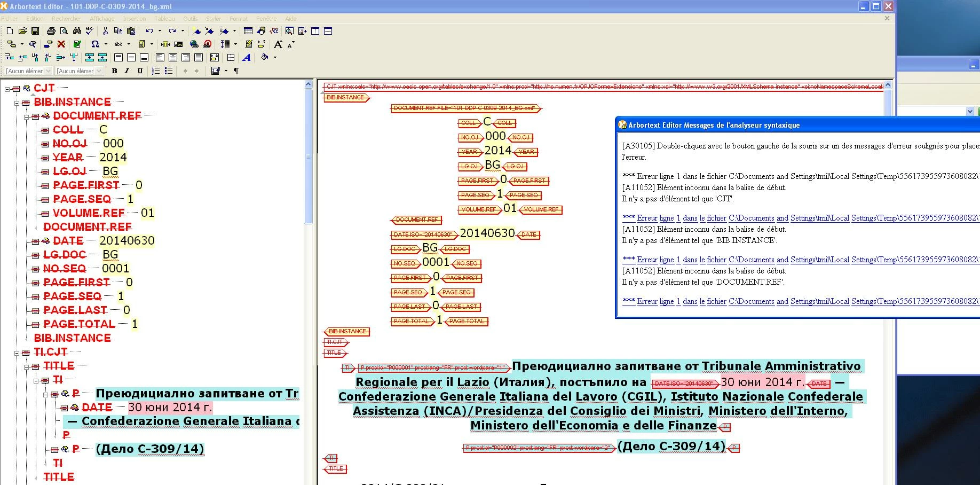980x485 pixels.
Task: Toggle Underline formatting
Action: tap(140, 71)
